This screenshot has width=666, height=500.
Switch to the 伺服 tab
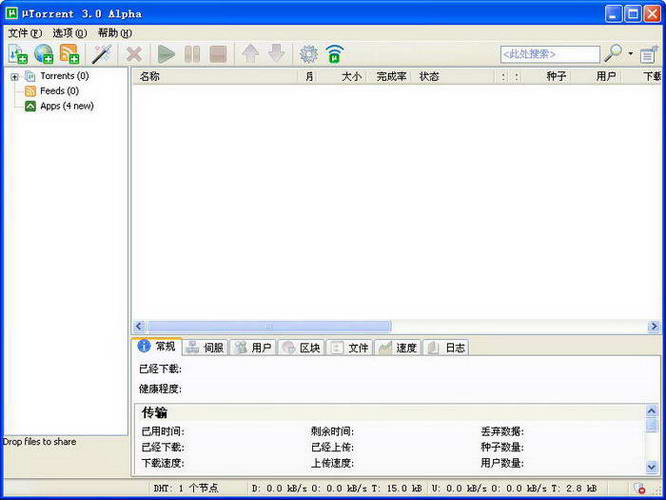206,348
